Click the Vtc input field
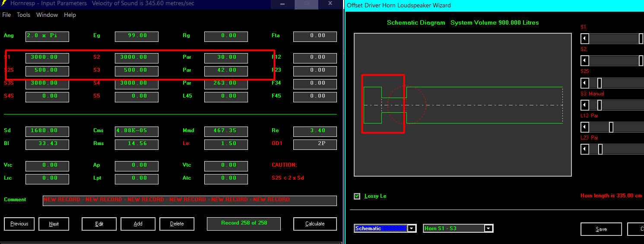 (226, 166)
